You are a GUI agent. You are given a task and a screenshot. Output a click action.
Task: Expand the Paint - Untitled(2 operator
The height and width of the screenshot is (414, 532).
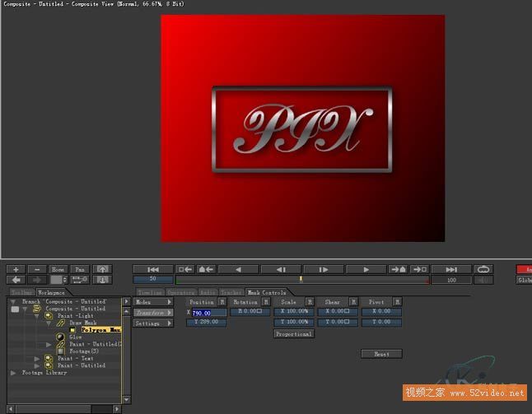(x=49, y=345)
